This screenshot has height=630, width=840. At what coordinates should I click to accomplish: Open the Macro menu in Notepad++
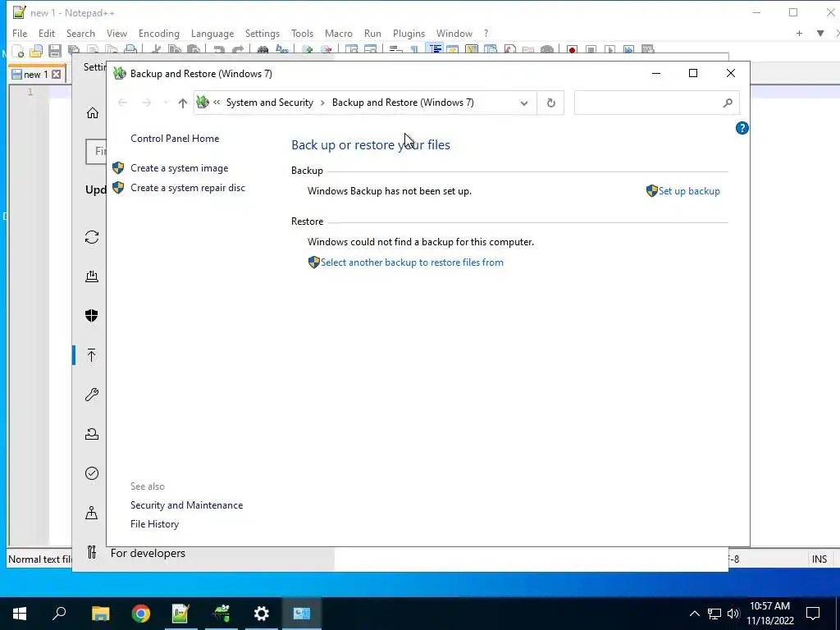339,33
